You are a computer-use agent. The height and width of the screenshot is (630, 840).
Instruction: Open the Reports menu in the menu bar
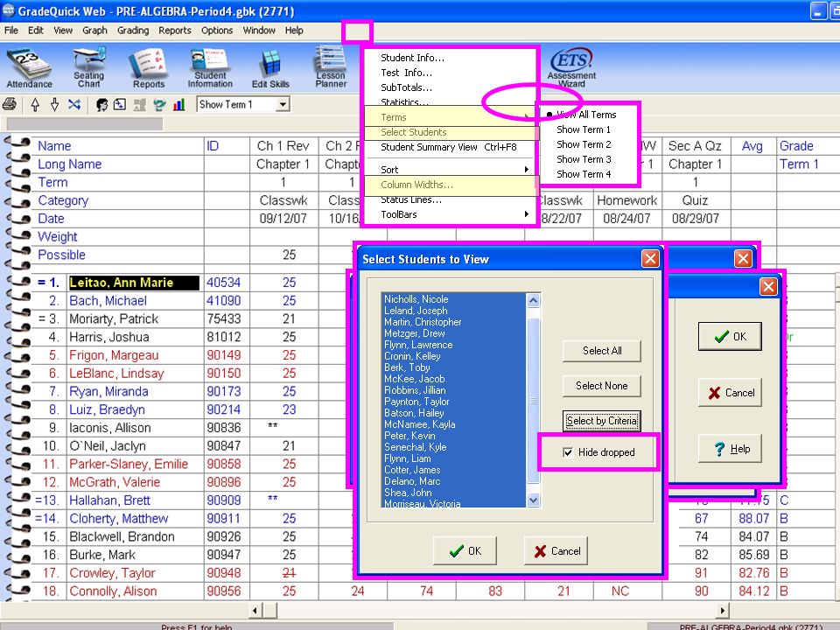[x=175, y=31]
